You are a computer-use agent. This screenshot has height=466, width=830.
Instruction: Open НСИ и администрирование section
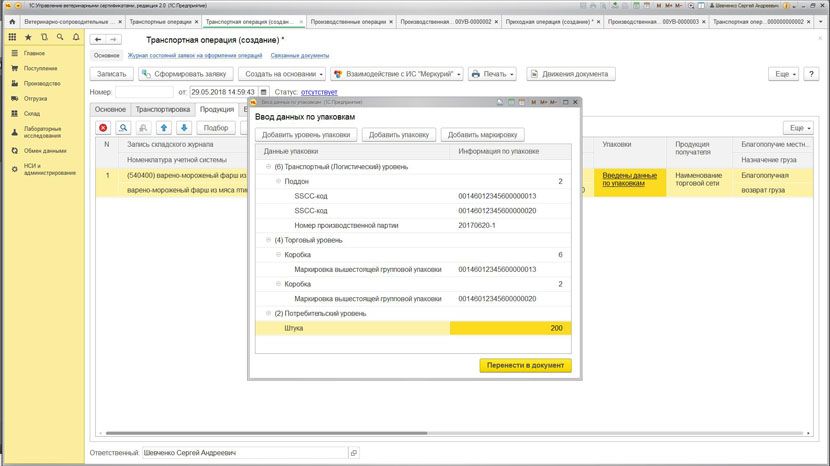(x=44, y=169)
